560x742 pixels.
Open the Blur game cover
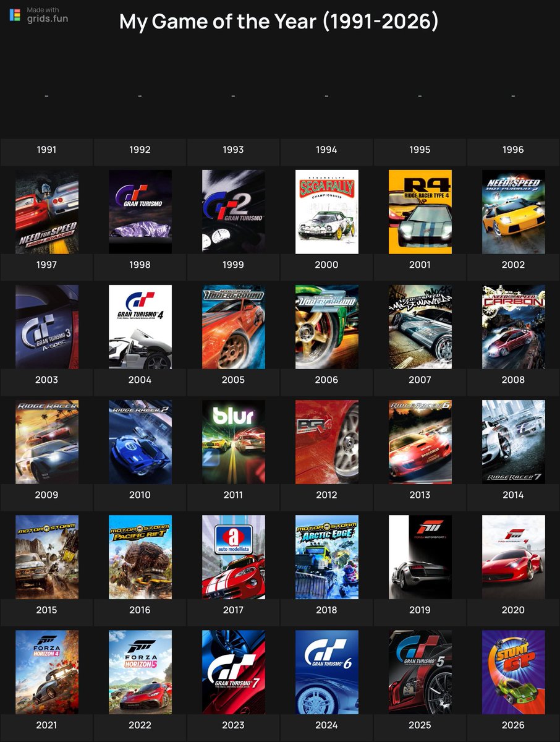point(234,442)
